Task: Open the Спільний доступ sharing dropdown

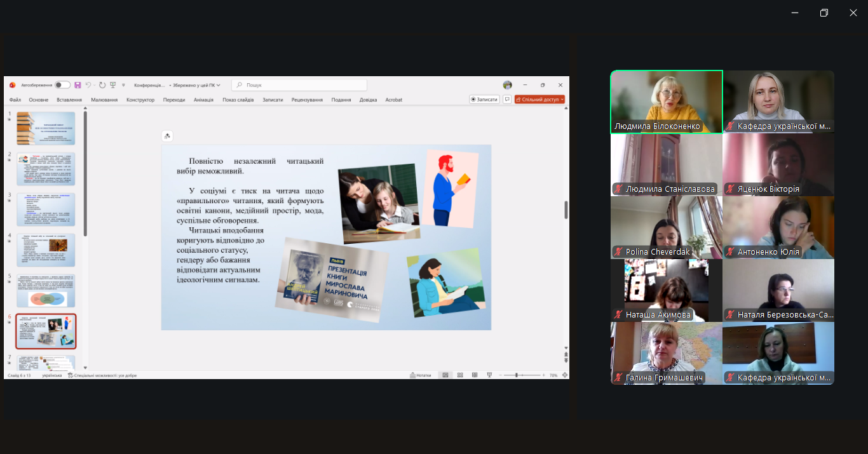Action: [539, 99]
